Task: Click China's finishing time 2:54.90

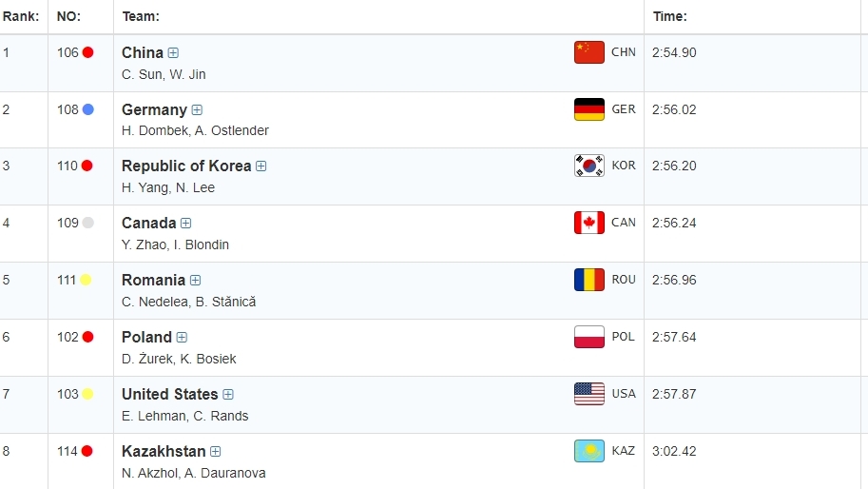Action: 674,52
